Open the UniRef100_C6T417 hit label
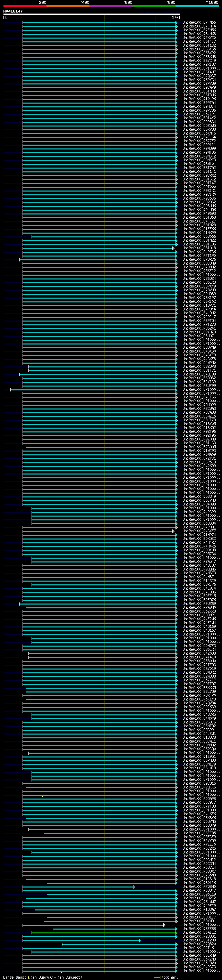The width and height of the screenshot is (222, 980). (x=199, y=41)
